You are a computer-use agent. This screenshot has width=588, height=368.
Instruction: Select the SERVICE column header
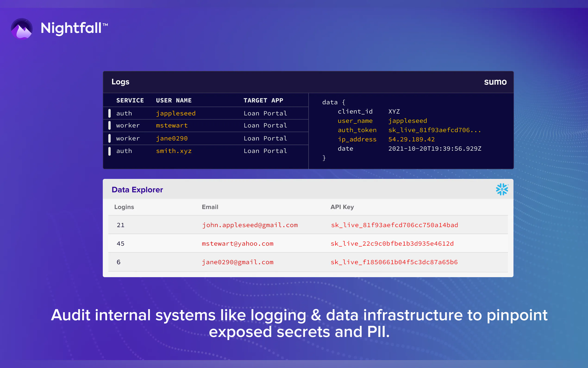click(x=130, y=100)
